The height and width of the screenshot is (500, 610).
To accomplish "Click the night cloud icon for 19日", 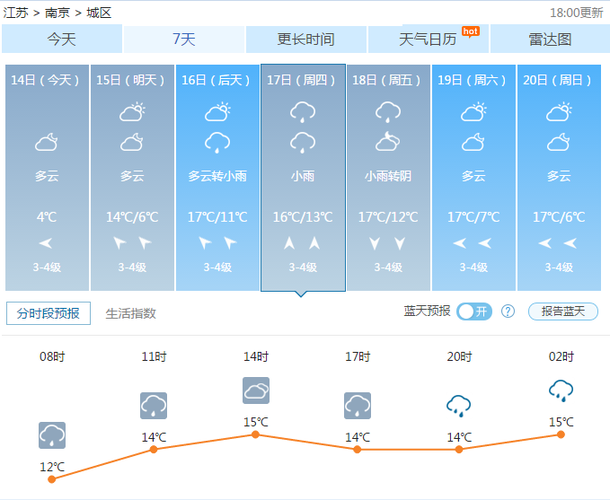I will point(473,142).
